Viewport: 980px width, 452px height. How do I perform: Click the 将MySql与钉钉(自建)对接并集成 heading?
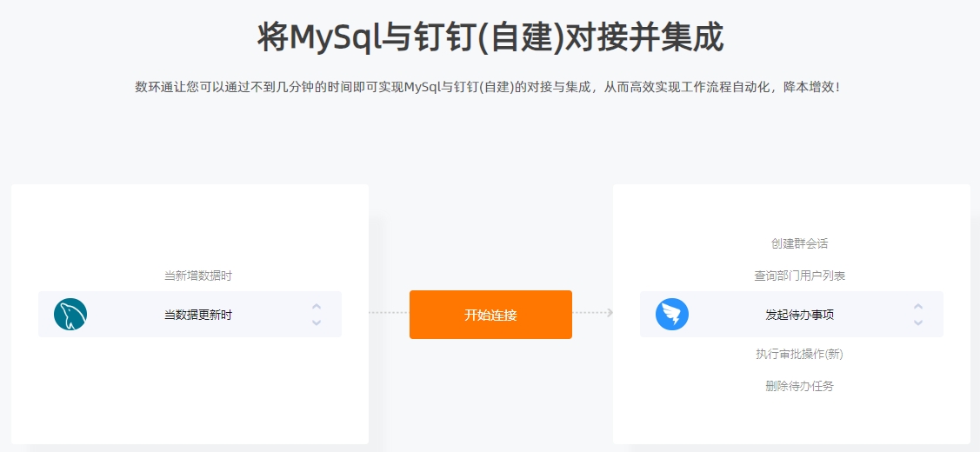tap(490, 38)
